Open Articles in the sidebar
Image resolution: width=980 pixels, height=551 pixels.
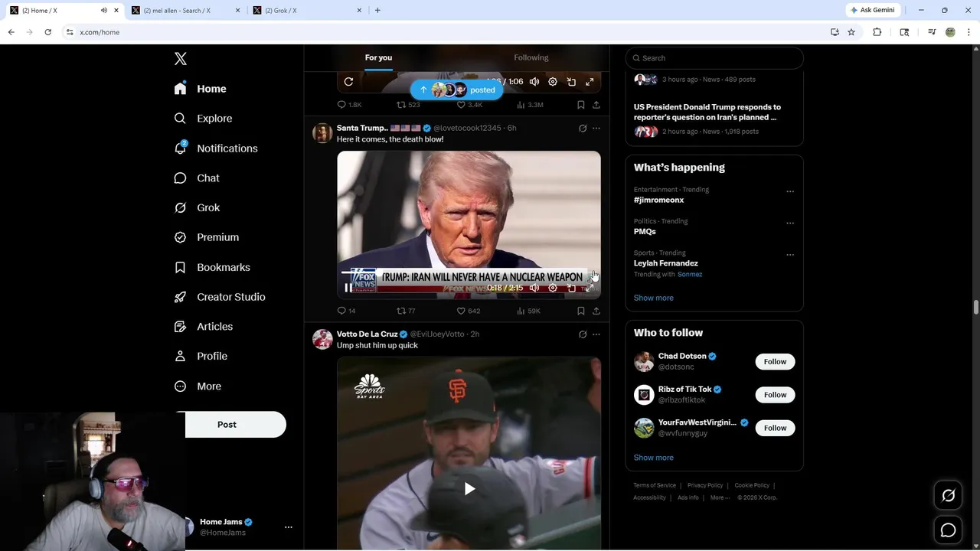coord(204,327)
